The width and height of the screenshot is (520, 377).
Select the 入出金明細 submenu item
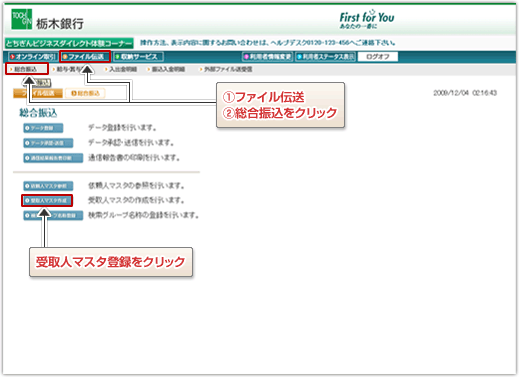tap(121, 69)
